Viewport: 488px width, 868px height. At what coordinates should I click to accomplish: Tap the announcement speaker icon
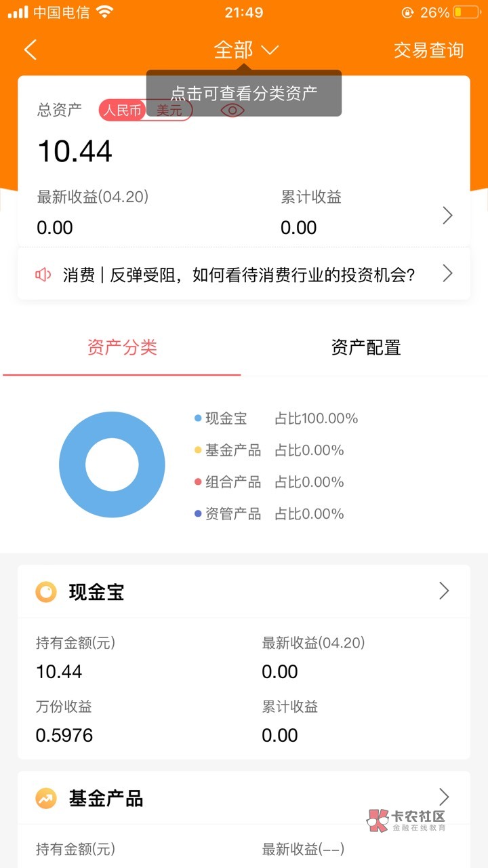point(43,275)
